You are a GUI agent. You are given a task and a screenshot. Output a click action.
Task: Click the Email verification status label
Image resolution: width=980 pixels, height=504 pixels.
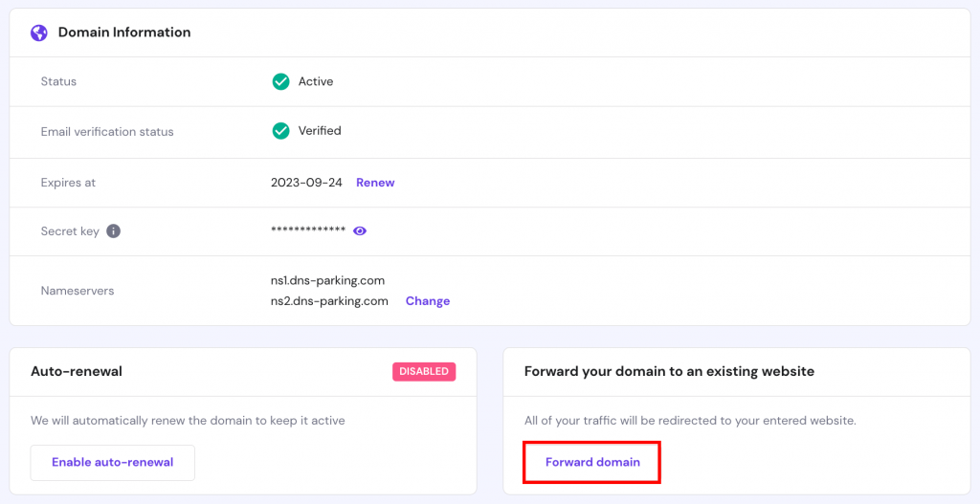(107, 132)
